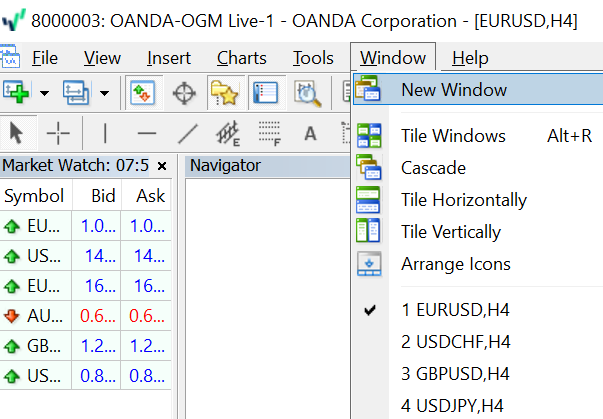
Task: Select the Crosshair tool
Action: coord(58,133)
